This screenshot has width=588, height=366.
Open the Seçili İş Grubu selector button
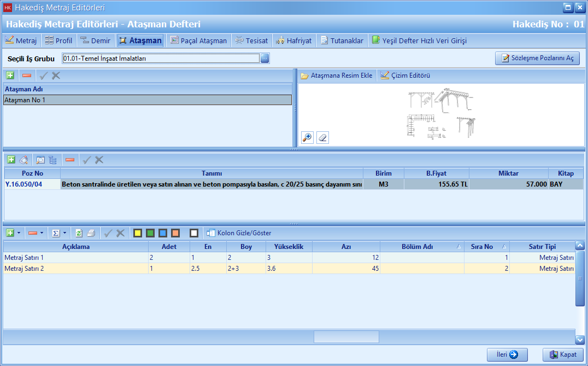(264, 59)
